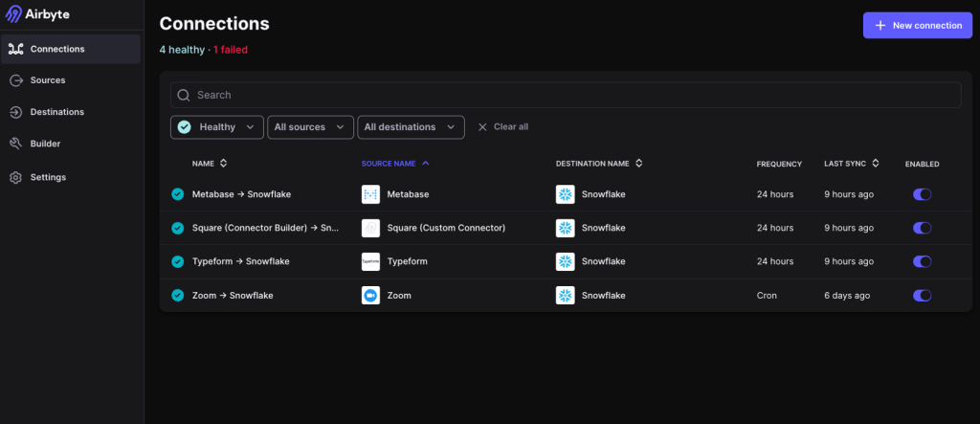Click the Snowflake icon in Square row
980x424 pixels.
[x=565, y=228]
